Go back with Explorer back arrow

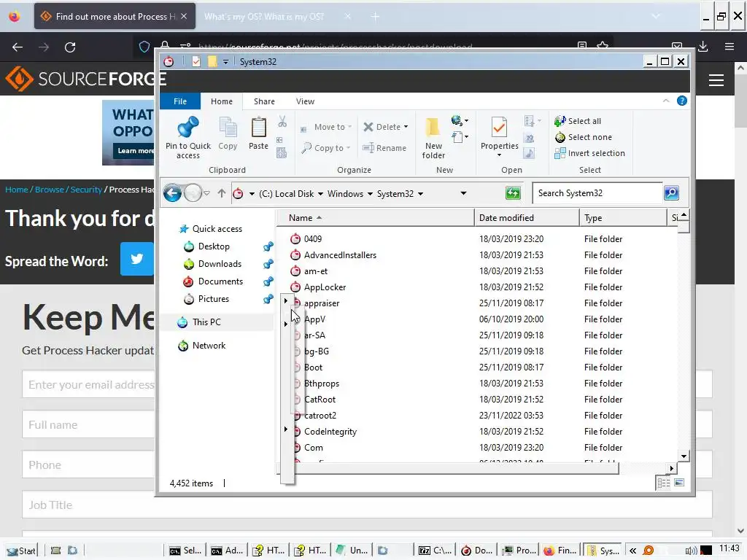click(172, 193)
